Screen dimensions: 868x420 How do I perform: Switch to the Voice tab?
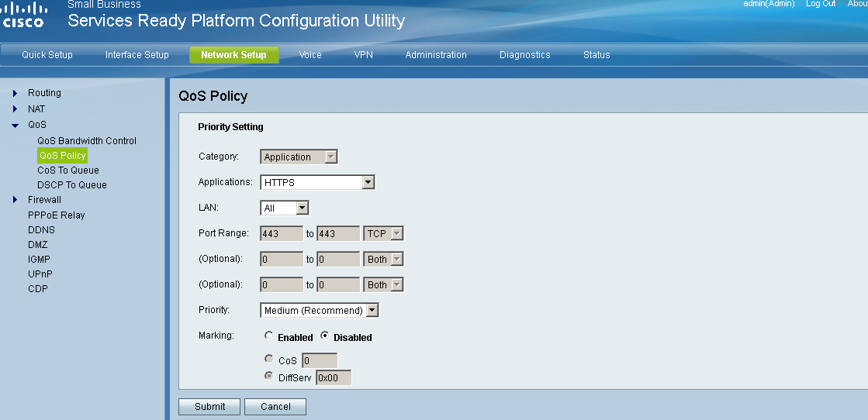pyautogui.click(x=310, y=55)
